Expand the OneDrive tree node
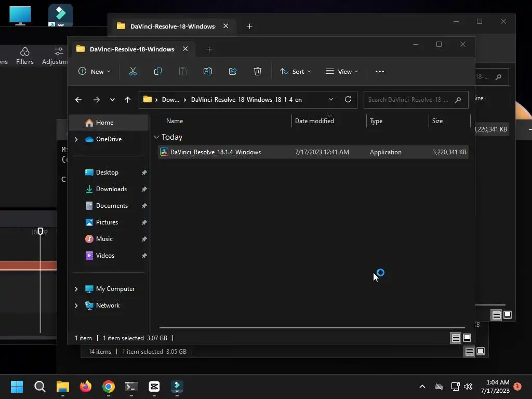The width and height of the screenshot is (532, 399). click(x=76, y=139)
